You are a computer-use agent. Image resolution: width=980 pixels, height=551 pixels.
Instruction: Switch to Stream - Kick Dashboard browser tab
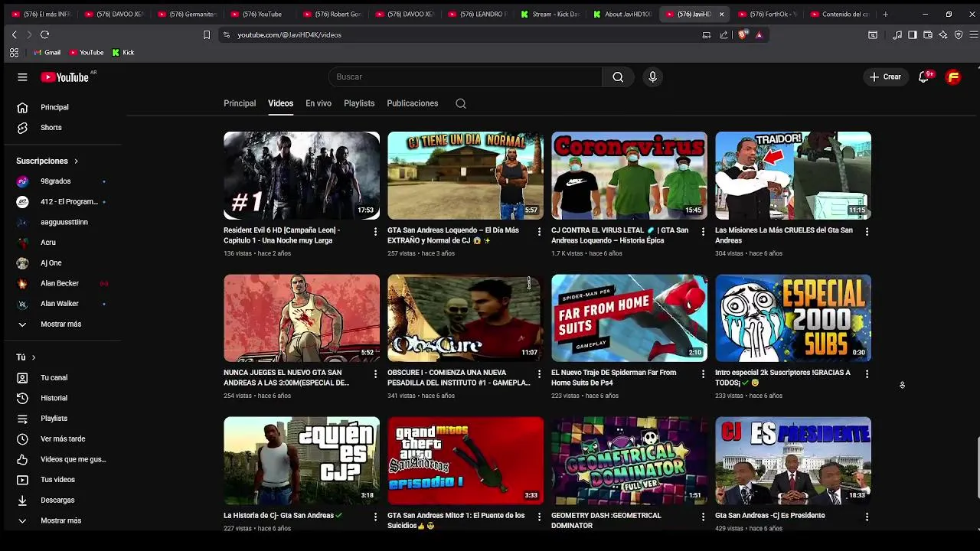[550, 14]
